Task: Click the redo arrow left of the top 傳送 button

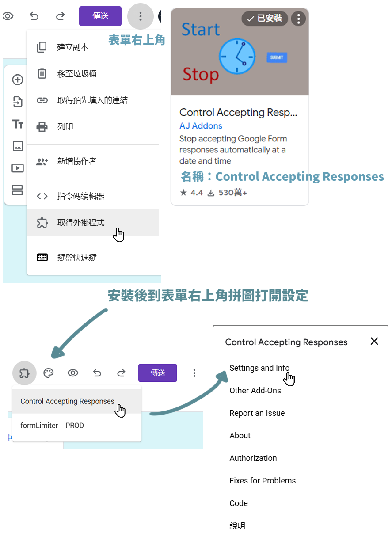Action: (61, 16)
